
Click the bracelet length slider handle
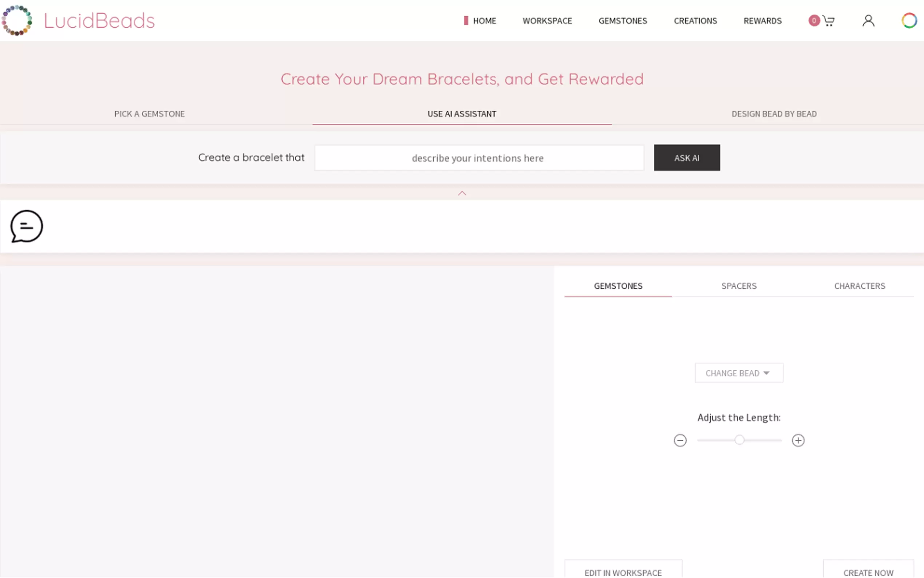pos(739,440)
